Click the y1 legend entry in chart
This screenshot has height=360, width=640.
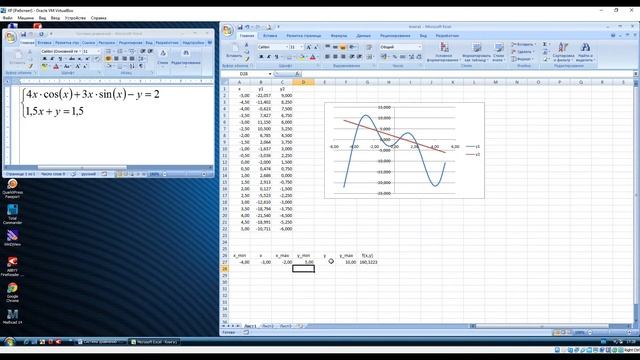(x=473, y=147)
